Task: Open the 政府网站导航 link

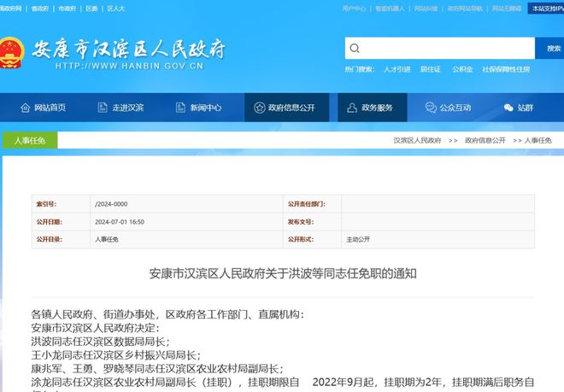Action: 465,9
